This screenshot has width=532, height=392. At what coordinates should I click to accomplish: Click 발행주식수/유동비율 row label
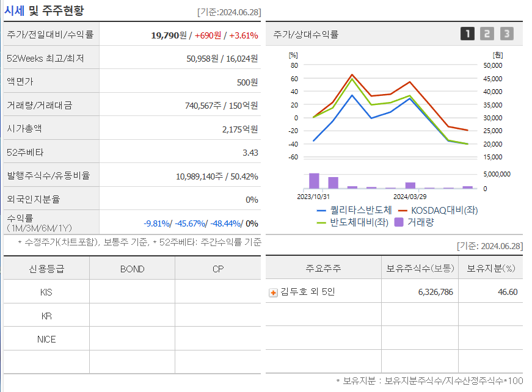pos(48,176)
